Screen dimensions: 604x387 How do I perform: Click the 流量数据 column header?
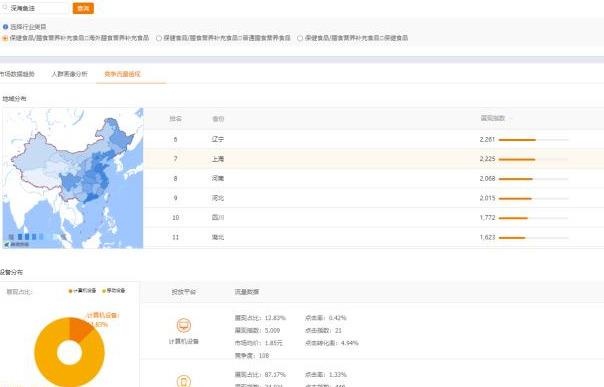(x=247, y=292)
